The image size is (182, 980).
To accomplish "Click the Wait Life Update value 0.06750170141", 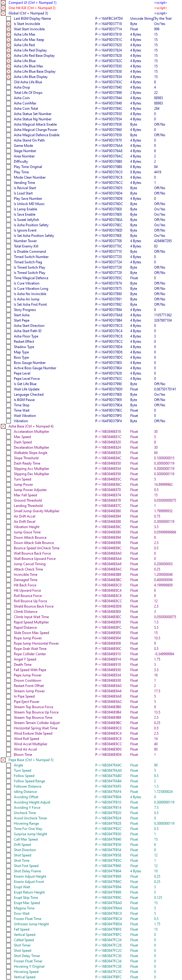I will point(165,390).
